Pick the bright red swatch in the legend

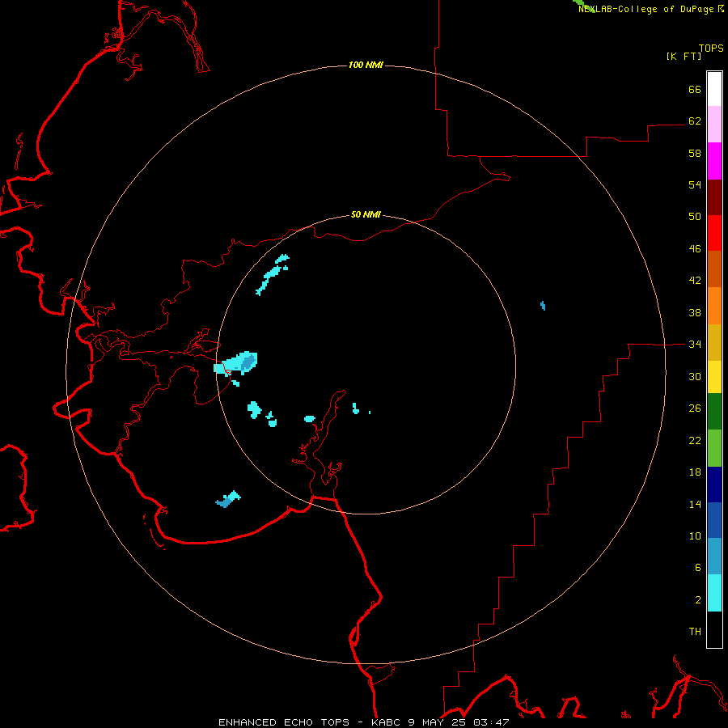714,233
